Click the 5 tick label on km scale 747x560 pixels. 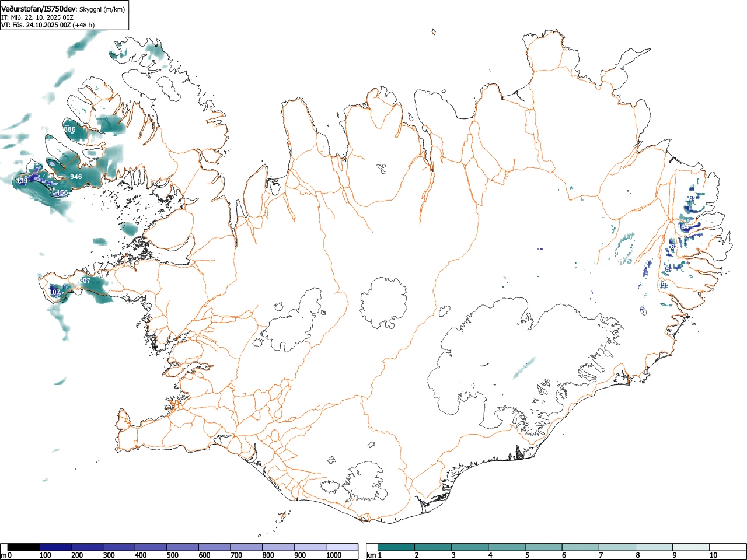point(527,555)
